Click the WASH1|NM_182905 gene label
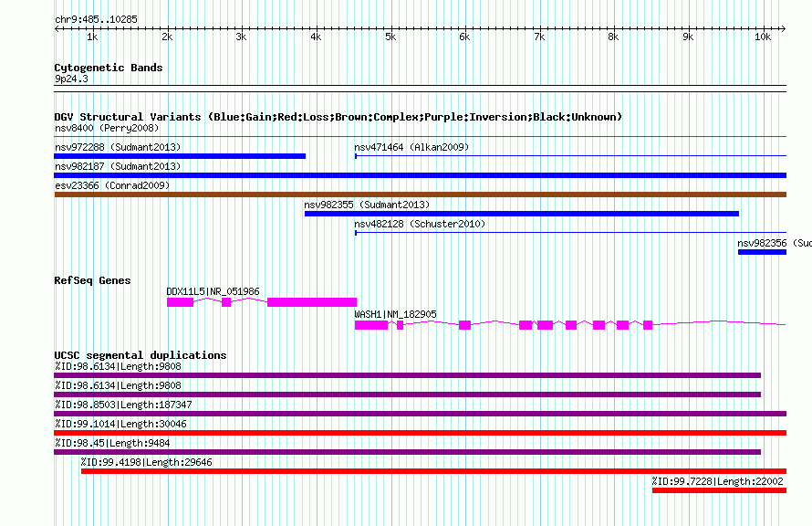 (x=395, y=314)
